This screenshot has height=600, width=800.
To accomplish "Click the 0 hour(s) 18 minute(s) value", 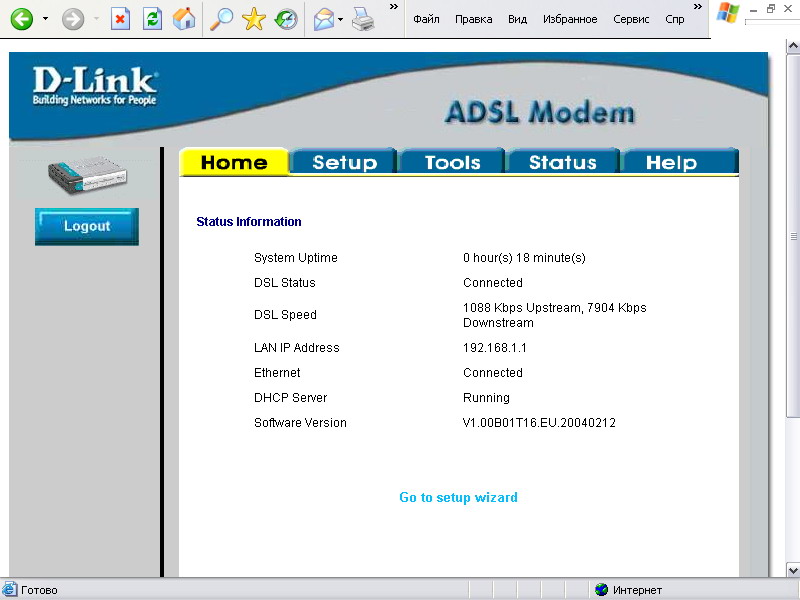I will click(524, 258).
